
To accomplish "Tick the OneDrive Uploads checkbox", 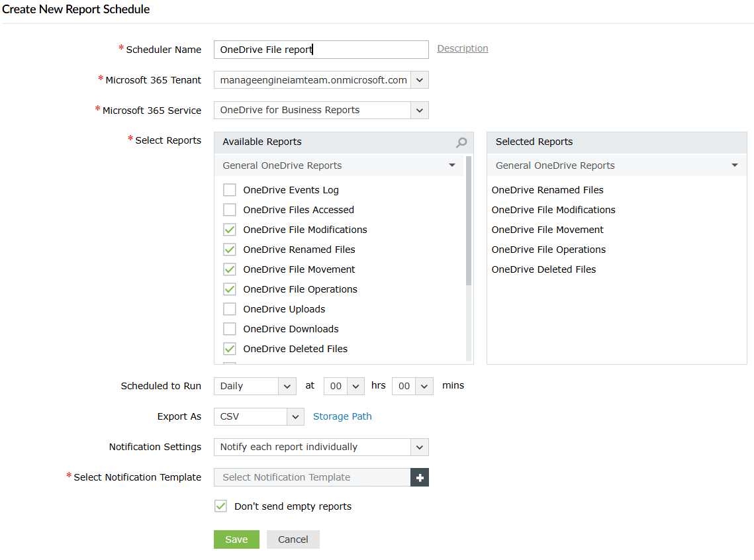I will (x=230, y=309).
